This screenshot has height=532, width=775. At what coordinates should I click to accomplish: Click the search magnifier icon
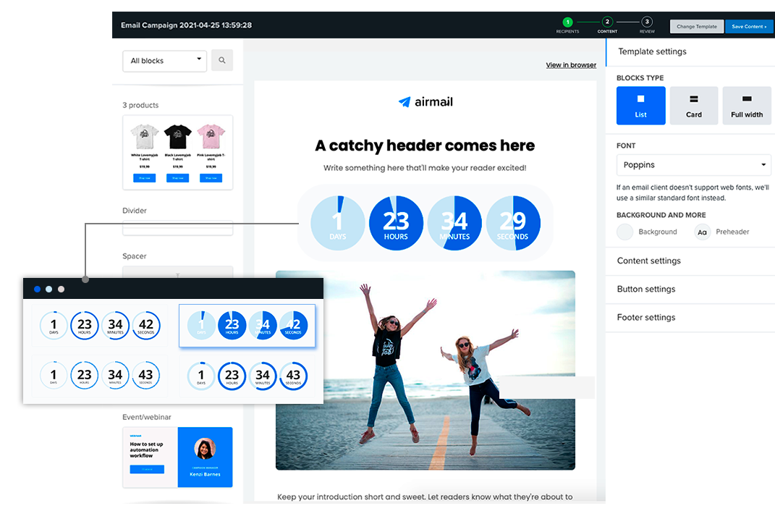point(222,61)
